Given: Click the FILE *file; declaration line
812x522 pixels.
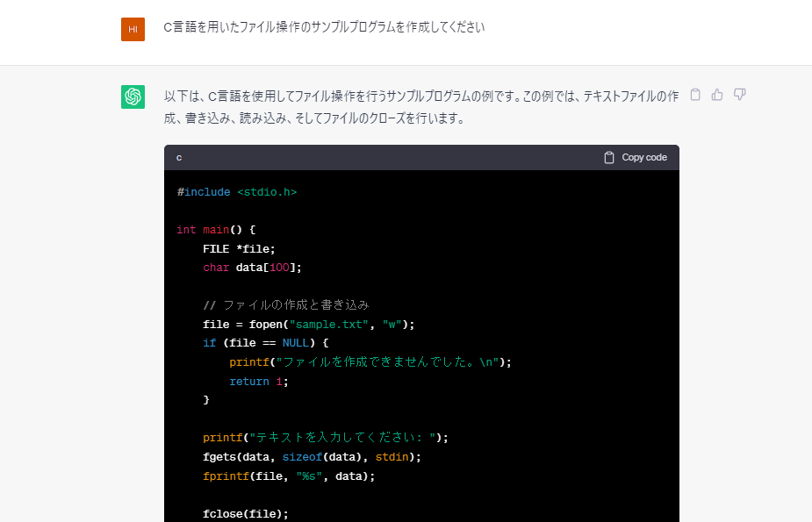Looking at the screenshot, I should coord(239,249).
